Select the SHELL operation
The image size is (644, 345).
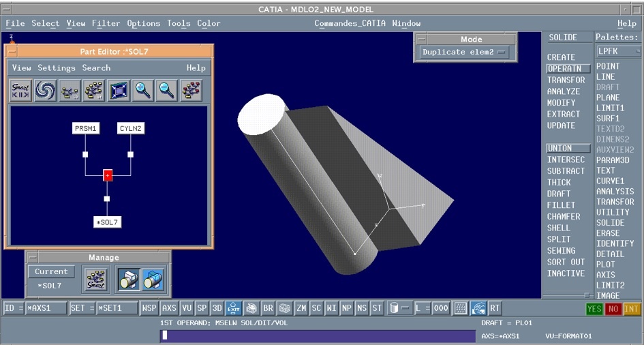(559, 228)
